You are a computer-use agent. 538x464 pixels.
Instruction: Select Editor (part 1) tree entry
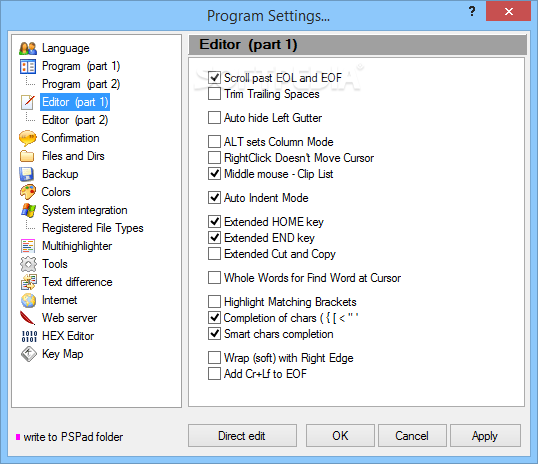tap(75, 102)
